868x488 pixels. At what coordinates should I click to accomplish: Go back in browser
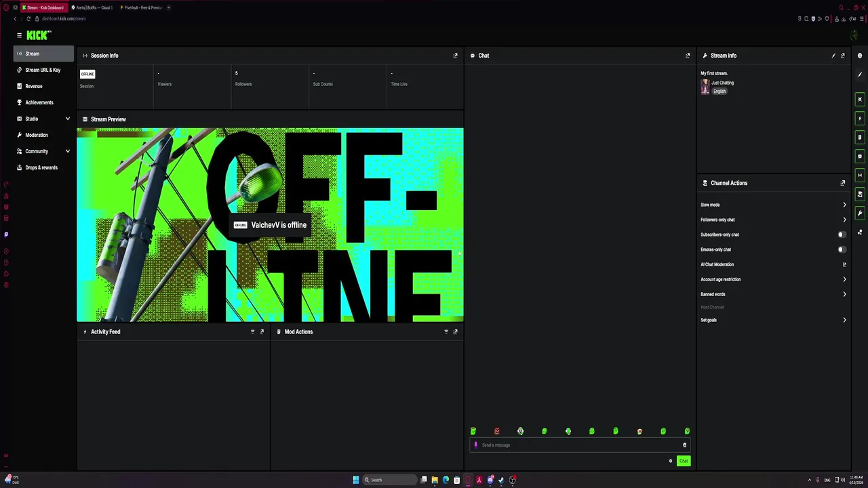tap(15, 19)
